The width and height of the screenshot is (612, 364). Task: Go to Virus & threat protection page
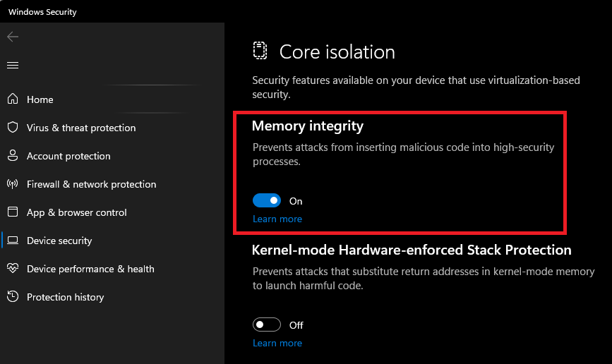click(x=81, y=128)
